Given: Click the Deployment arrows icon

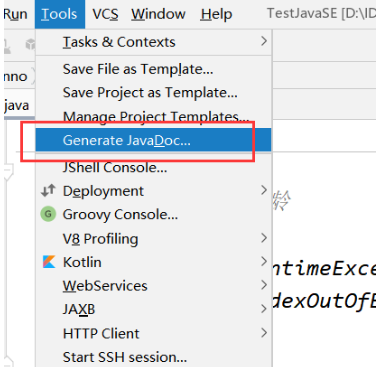Looking at the screenshot, I should coord(48,191).
